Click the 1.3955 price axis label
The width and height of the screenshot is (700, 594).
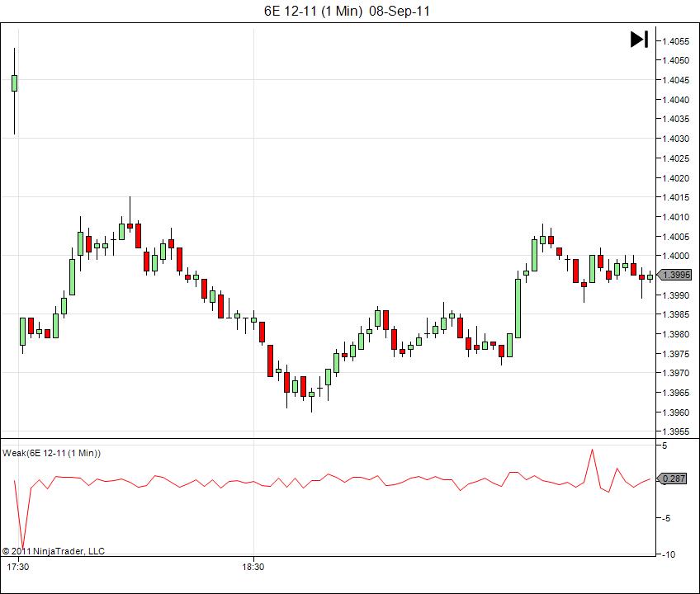click(675, 432)
